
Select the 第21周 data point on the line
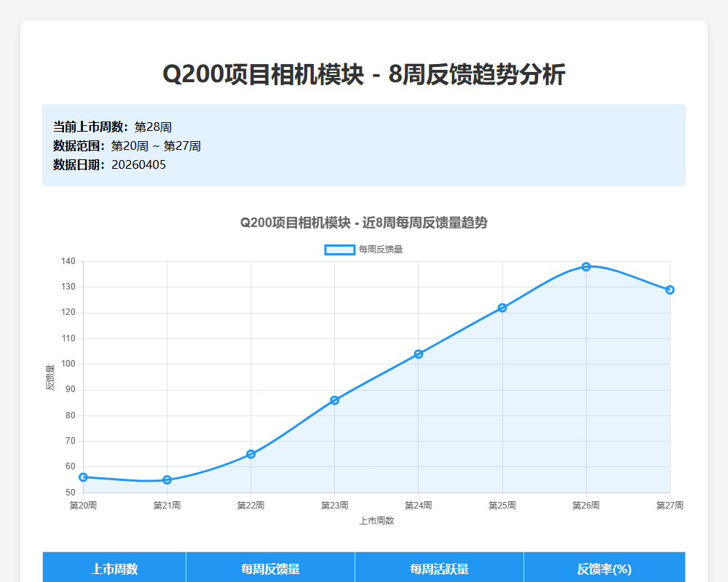point(167,480)
